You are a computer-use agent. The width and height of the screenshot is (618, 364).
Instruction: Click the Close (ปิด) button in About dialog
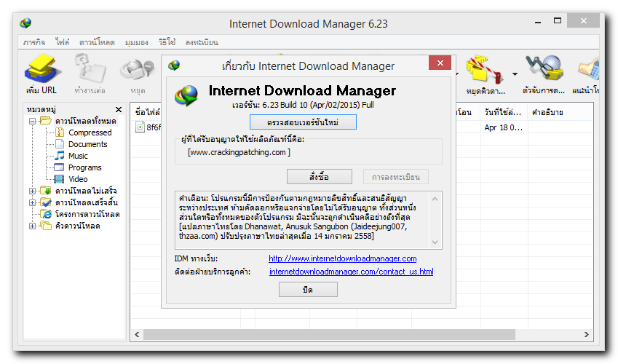308,290
